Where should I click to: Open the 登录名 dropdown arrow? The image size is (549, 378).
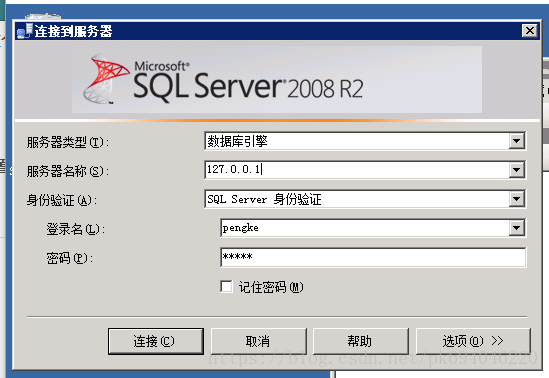516,228
